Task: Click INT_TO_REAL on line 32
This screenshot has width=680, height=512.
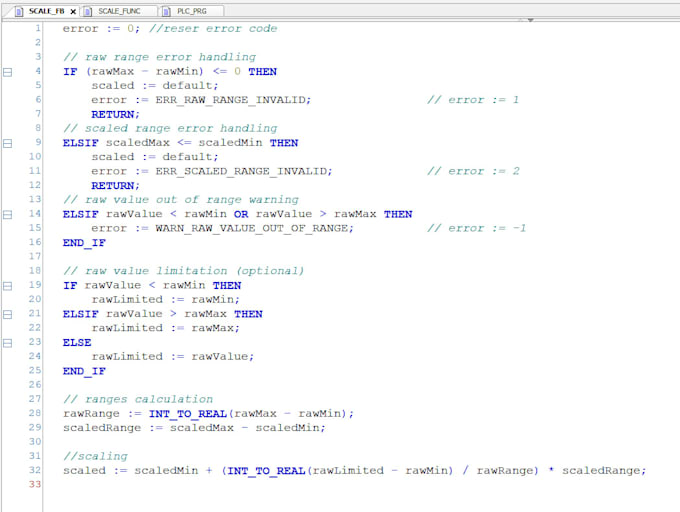Action: [x=266, y=471]
